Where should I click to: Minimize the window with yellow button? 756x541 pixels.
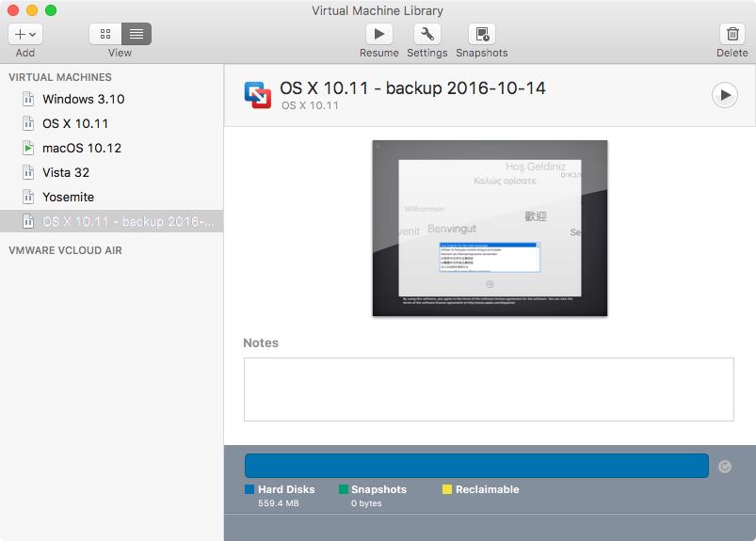[32, 10]
